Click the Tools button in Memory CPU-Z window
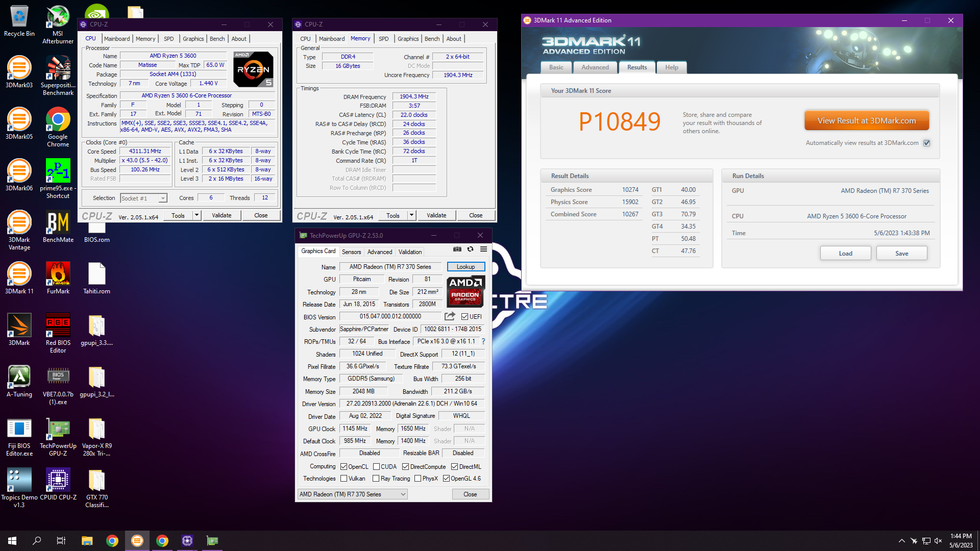Image resolution: width=980 pixels, height=551 pixels. [x=393, y=215]
